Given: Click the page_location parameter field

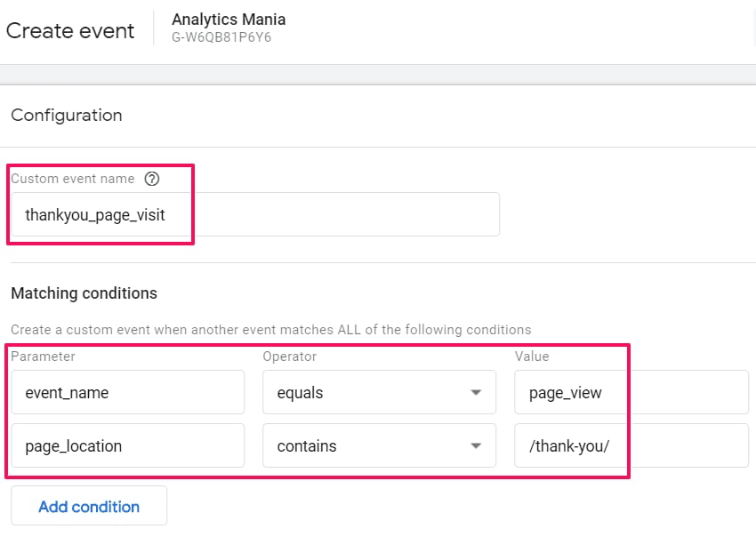Looking at the screenshot, I should click(128, 446).
